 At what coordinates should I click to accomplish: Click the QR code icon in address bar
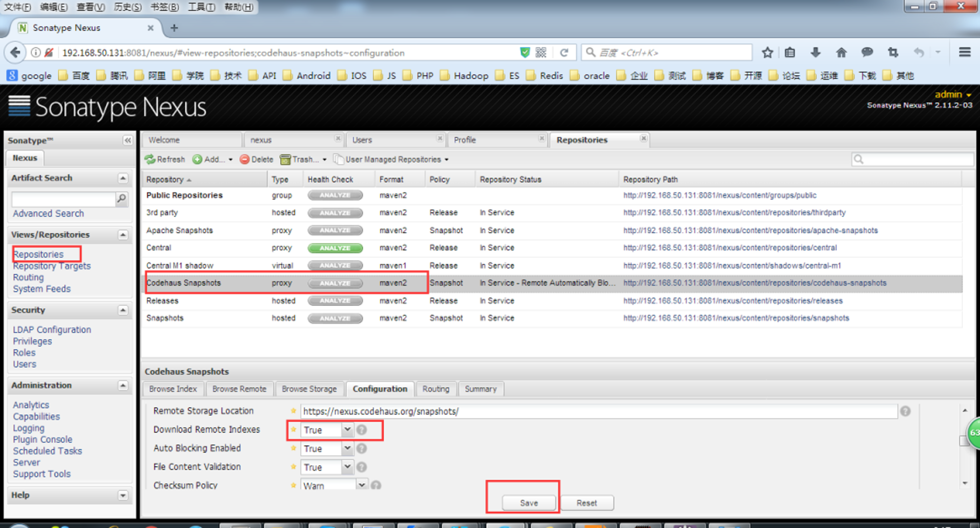point(541,52)
